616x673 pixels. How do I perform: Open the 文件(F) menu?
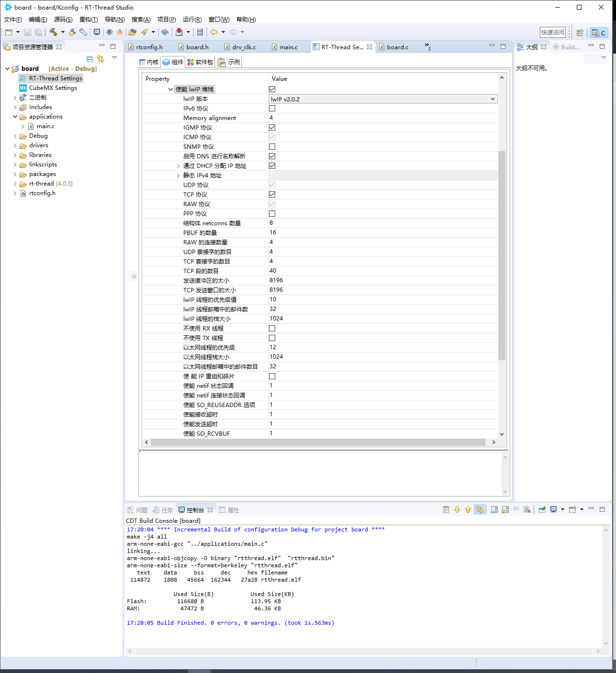[13, 20]
